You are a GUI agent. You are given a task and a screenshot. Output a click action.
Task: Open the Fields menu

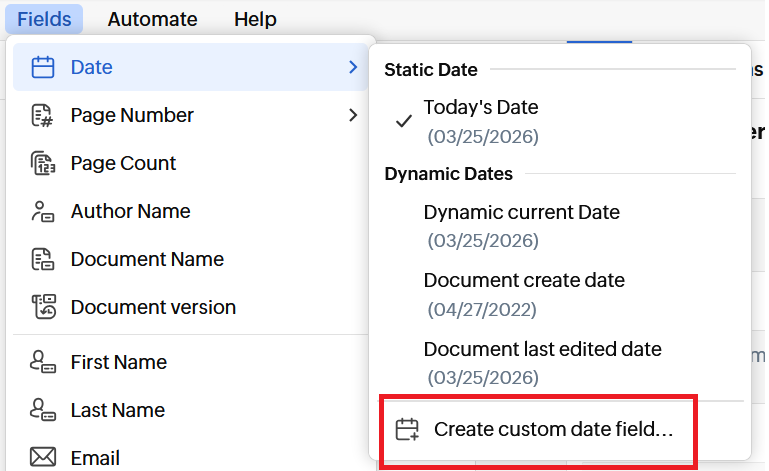coord(44,19)
